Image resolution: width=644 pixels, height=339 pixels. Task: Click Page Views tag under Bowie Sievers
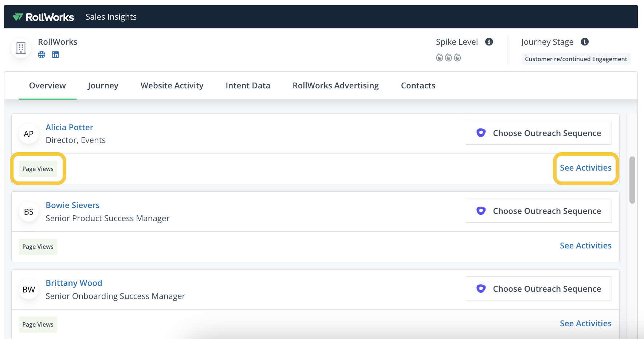[x=38, y=247]
